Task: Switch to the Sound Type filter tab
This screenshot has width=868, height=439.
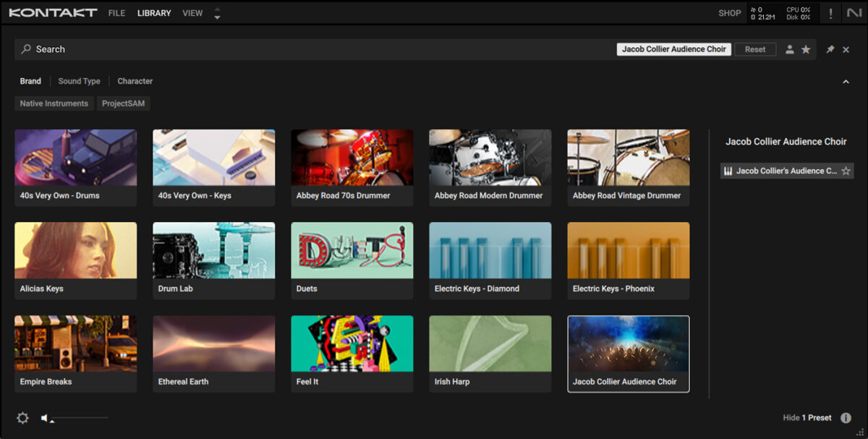Action: (80, 81)
